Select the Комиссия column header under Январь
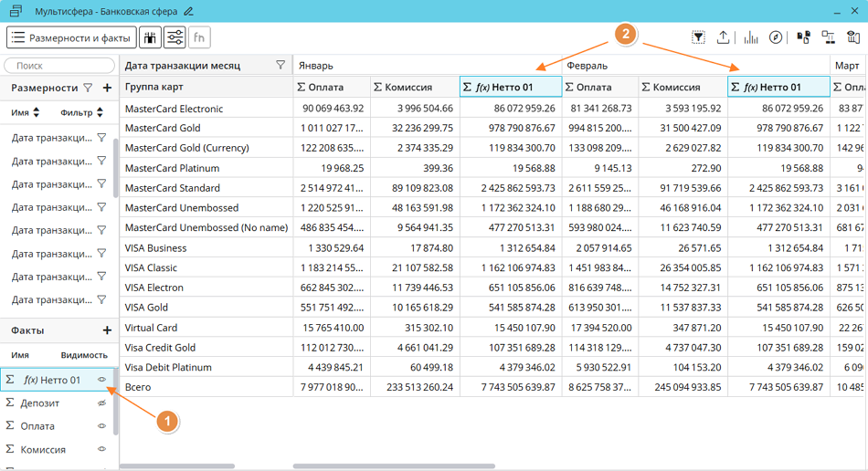868x471 pixels. click(415, 87)
